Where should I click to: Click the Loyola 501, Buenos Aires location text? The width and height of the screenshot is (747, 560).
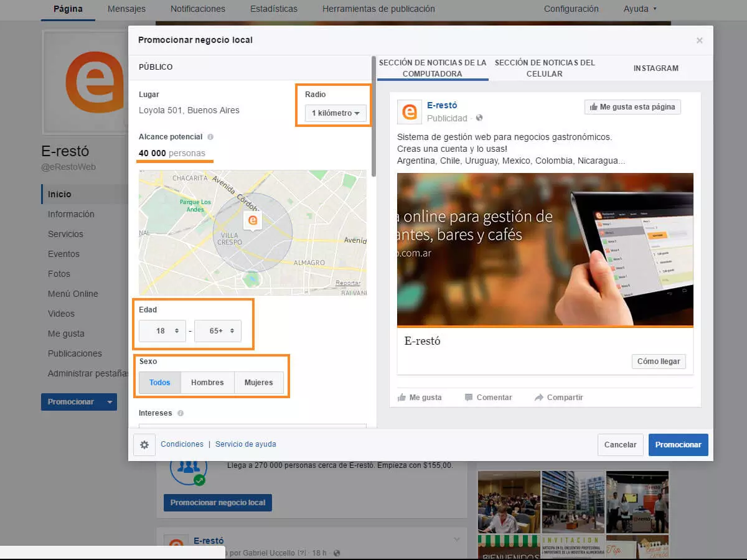pos(189,110)
